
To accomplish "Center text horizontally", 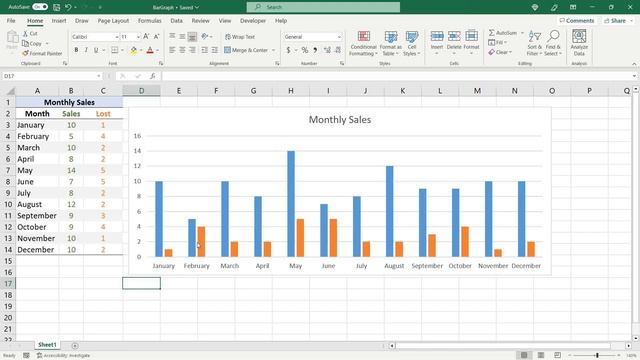I will [182, 50].
